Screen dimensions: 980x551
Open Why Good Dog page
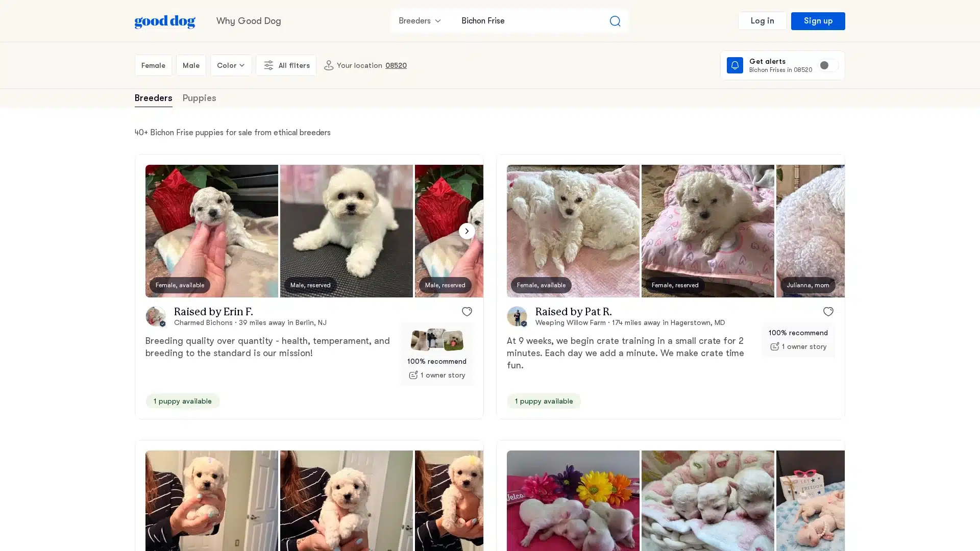pyautogui.click(x=249, y=21)
